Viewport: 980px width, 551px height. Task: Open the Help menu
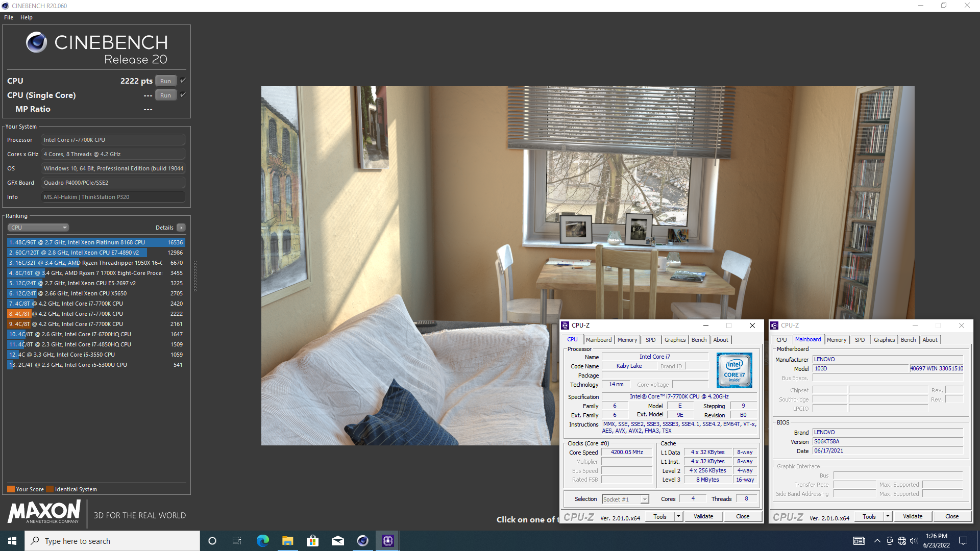[x=27, y=17]
